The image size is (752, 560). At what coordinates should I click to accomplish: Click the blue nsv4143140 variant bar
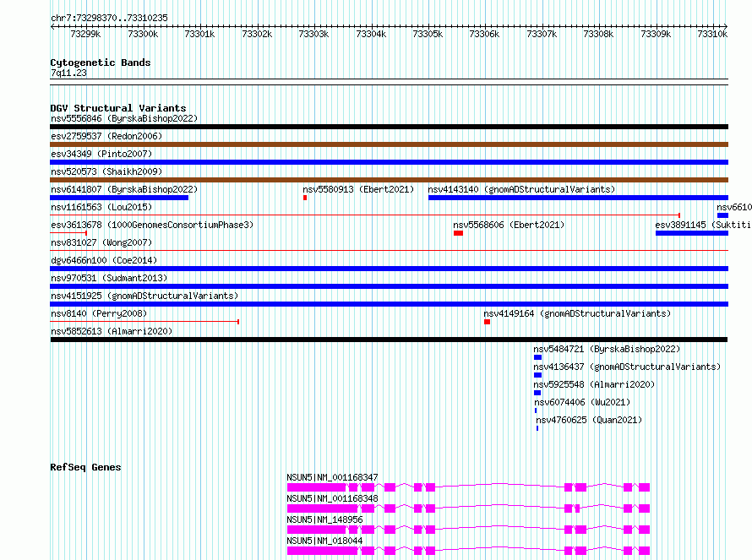pyautogui.click(x=579, y=198)
